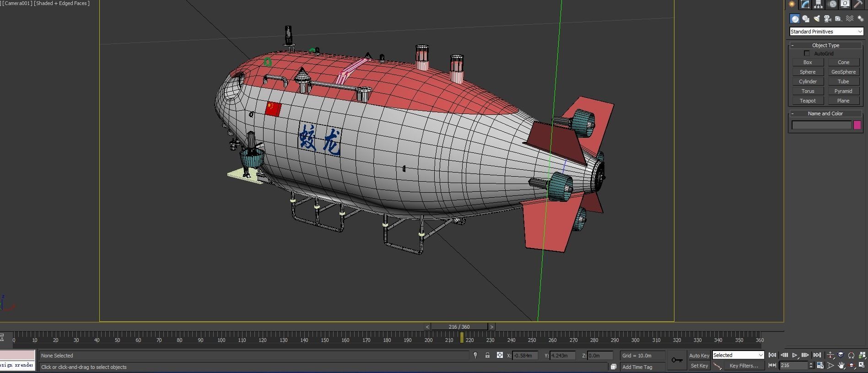Image resolution: width=868 pixels, height=373 pixels.
Task: Open the Hierarchy panel tab
Action: (x=818, y=4)
